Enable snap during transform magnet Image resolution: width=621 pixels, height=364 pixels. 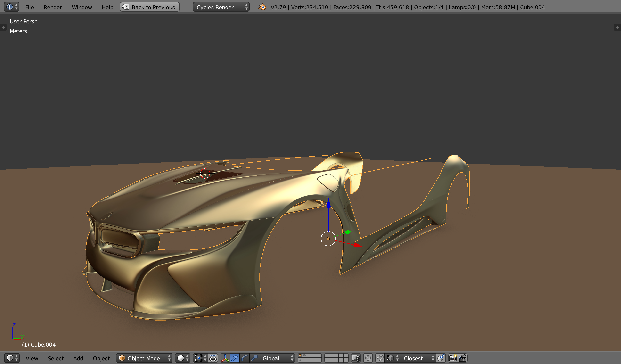coord(380,358)
